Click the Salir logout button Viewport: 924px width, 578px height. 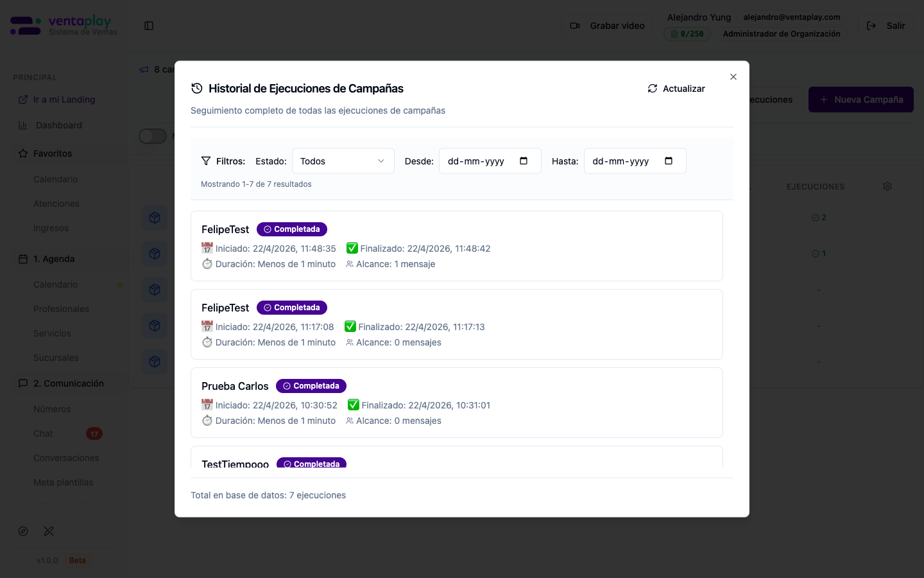pyautogui.click(x=886, y=26)
